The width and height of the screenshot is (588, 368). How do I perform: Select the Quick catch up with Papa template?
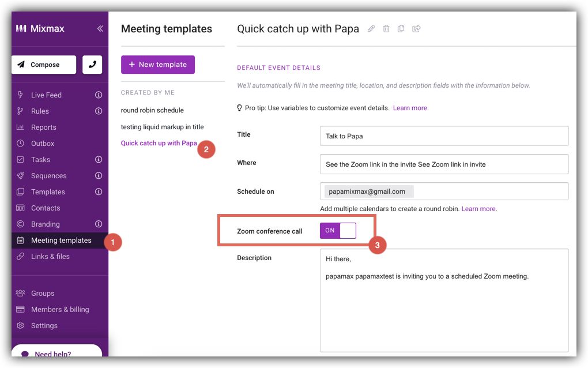(159, 143)
